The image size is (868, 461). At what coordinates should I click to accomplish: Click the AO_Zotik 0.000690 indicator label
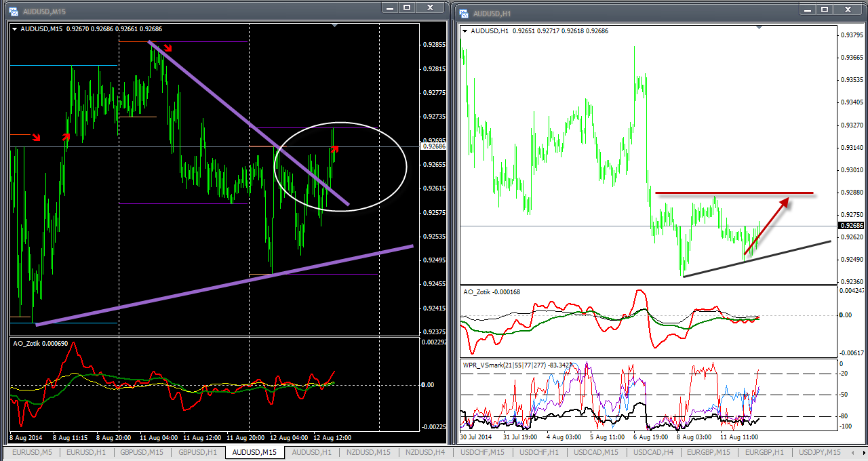(40, 344)
